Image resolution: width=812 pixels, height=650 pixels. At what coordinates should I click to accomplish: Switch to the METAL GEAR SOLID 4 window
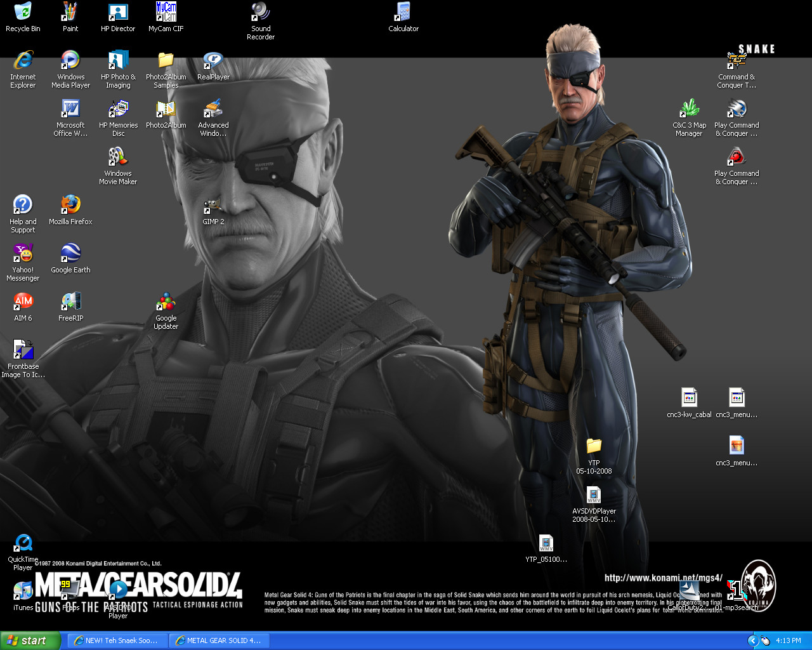[219, 640]
